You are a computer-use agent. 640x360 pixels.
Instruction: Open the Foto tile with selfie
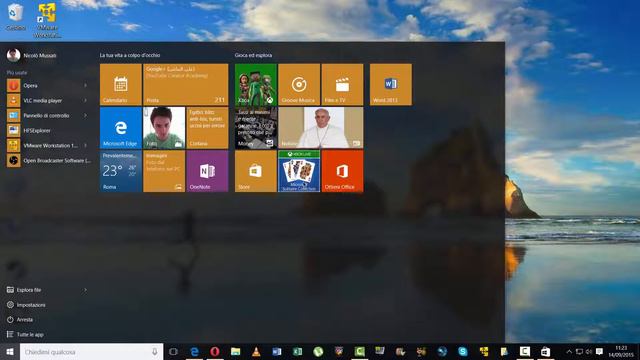pyautogui.click(x=164, y=128)
